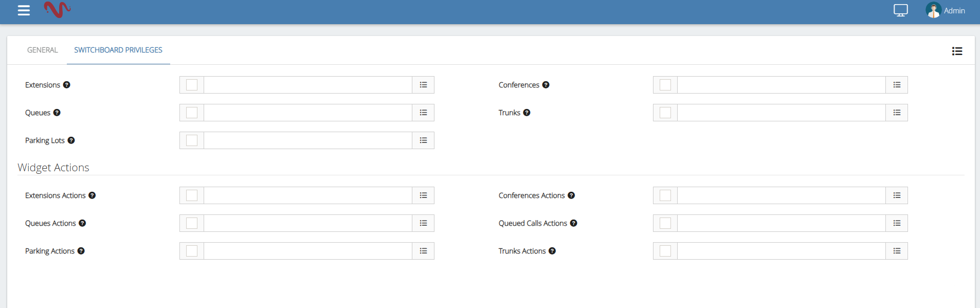
Task: Click inside the Extensions Actions input field
Action: tap(307, 195)
